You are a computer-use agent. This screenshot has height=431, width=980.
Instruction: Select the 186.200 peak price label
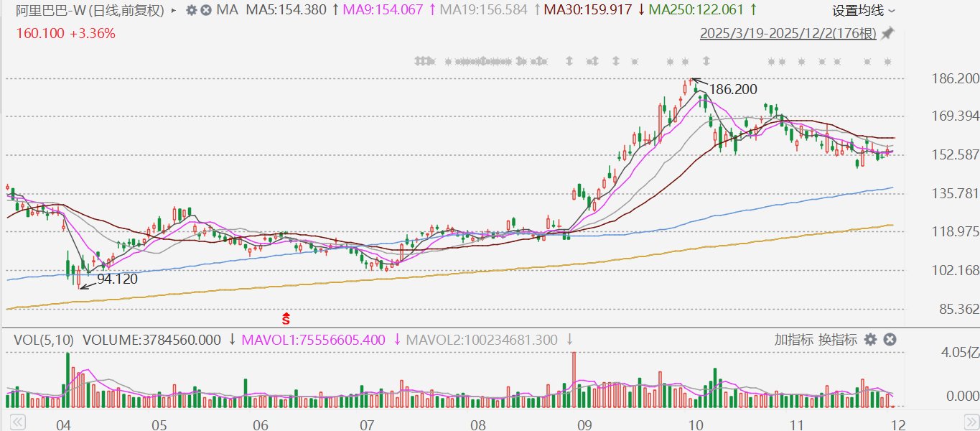(733, 90)
